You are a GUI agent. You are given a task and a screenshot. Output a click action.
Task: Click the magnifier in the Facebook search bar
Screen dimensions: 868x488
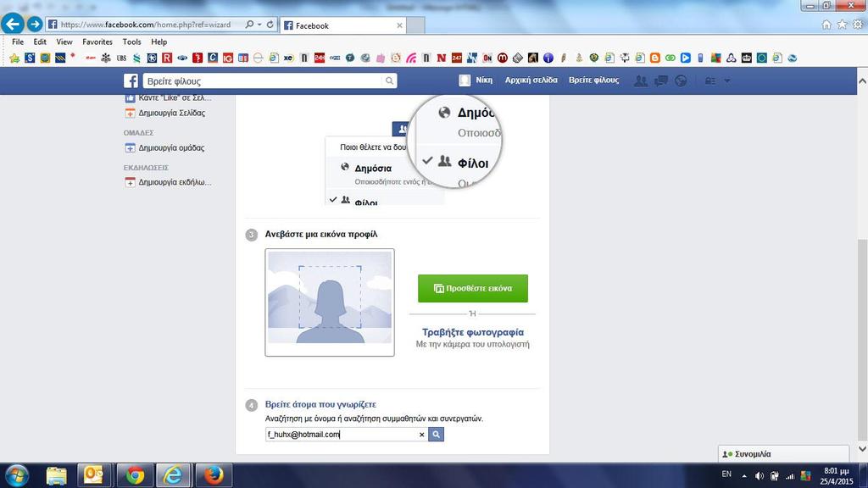coord(390,80)
